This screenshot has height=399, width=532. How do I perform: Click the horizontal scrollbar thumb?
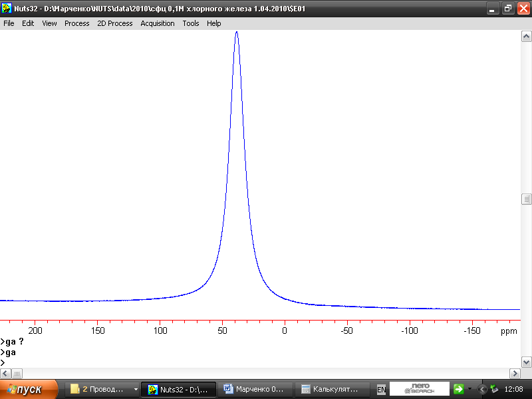click(17, 374)
